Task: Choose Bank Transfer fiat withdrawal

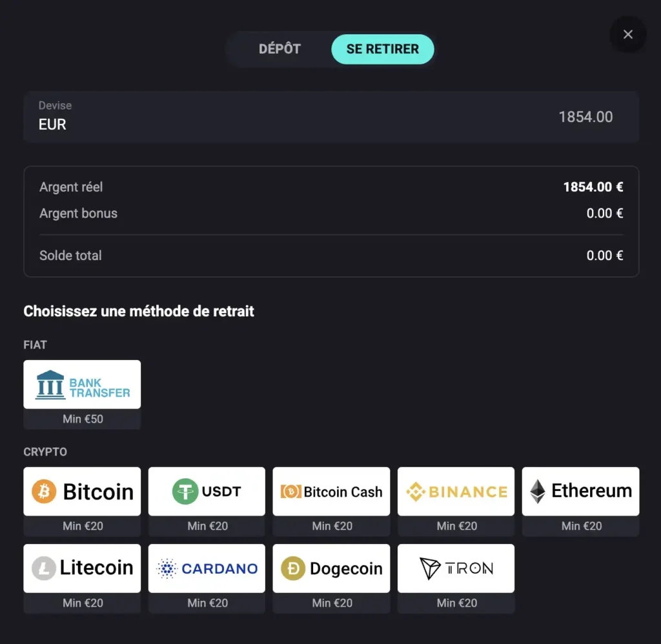Action: [82, 385]
